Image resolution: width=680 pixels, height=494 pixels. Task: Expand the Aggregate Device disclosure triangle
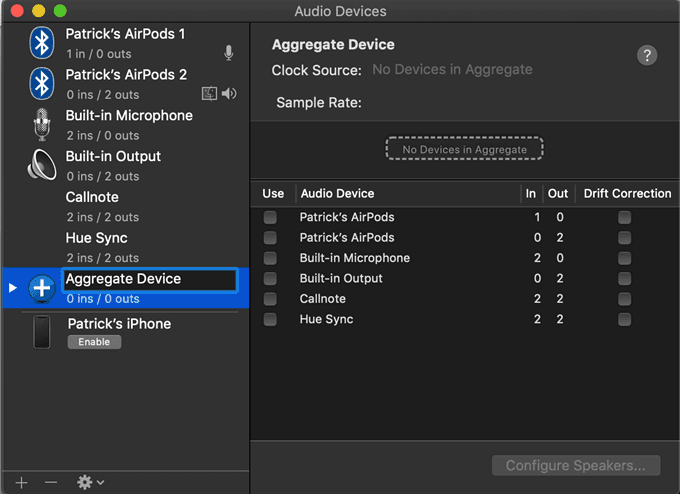point(12,288)
